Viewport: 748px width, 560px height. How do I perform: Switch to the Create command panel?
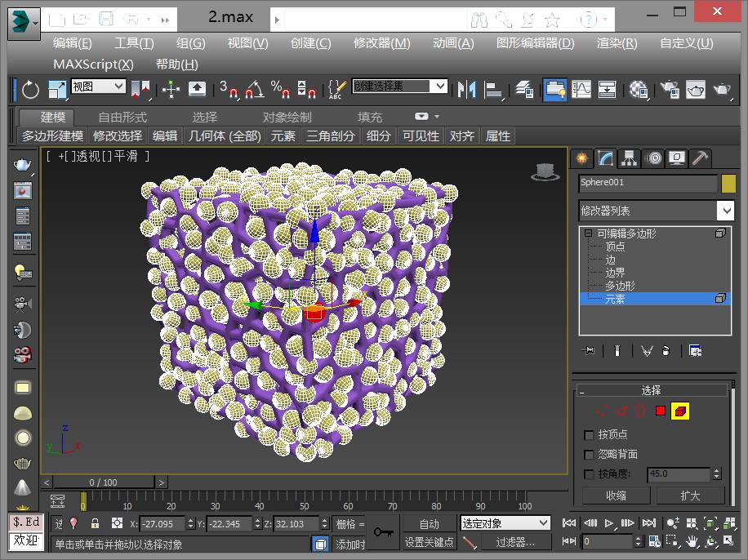tap(582, 158)
